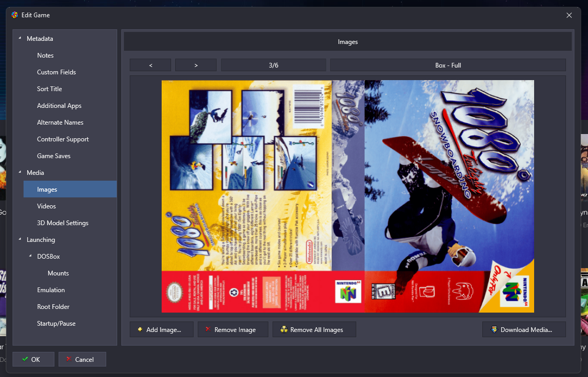Click the LaunchBox icon in title bar
This screenshot has width=588, height=377.
15,15
